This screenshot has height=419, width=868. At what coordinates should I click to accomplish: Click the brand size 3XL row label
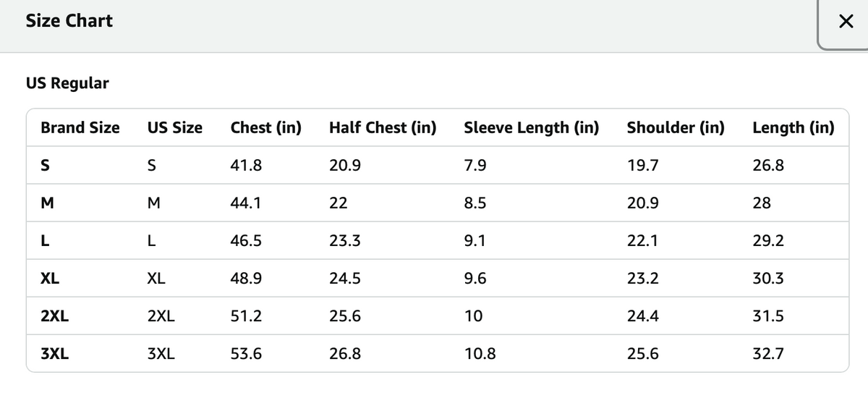tap(55, 354)
